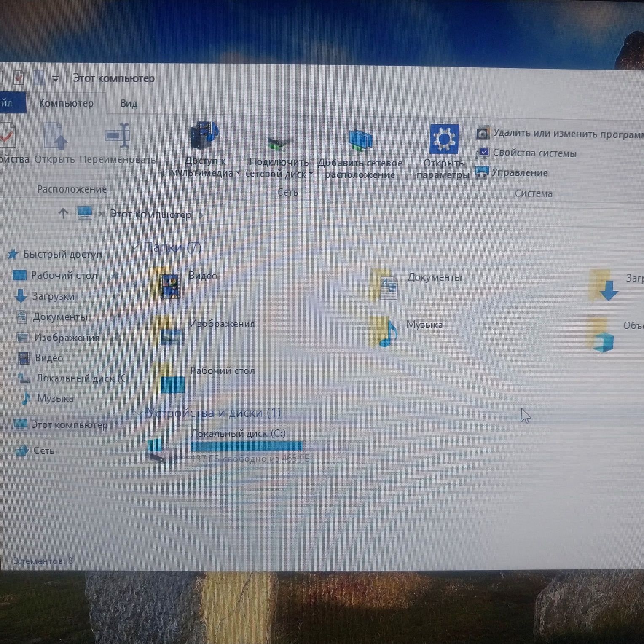The width and height of the screenshot is (644, 644).
Task: Click the Open settings gear icon
Action: click(x=444, y=139)
